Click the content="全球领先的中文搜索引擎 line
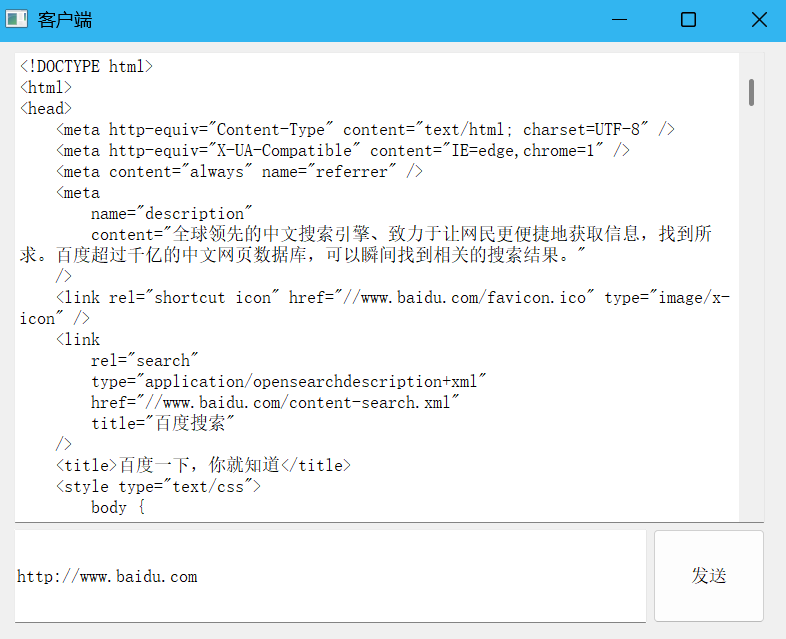786x639 pixels. coord(402,234)
